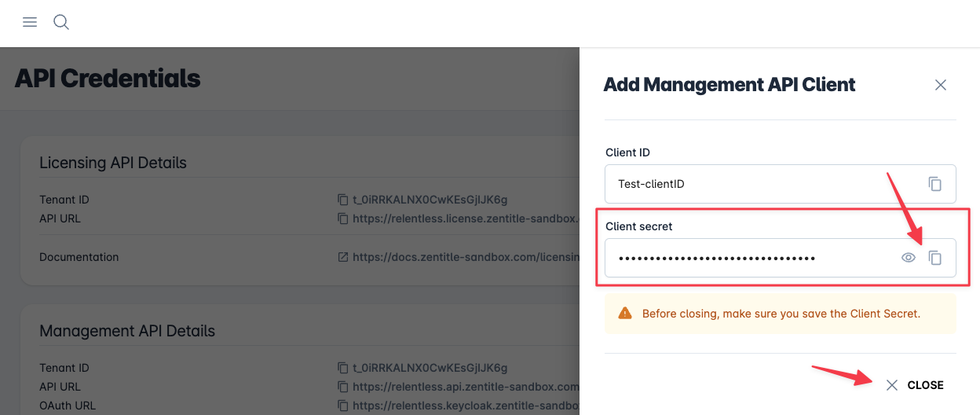Click the CLOSE button at panel bottom
The image size is (980, 415).
[915, 385]
